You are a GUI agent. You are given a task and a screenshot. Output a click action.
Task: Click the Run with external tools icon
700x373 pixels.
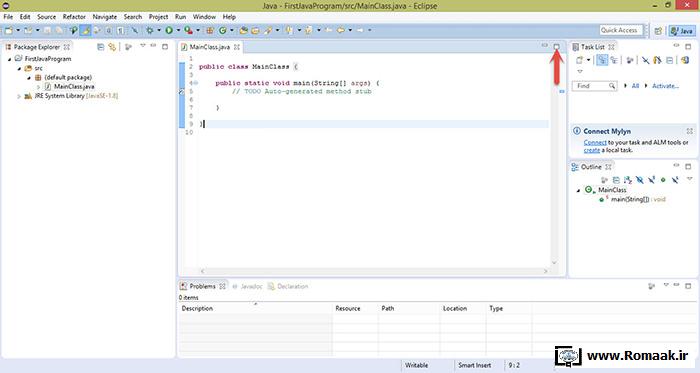point(188,30)
